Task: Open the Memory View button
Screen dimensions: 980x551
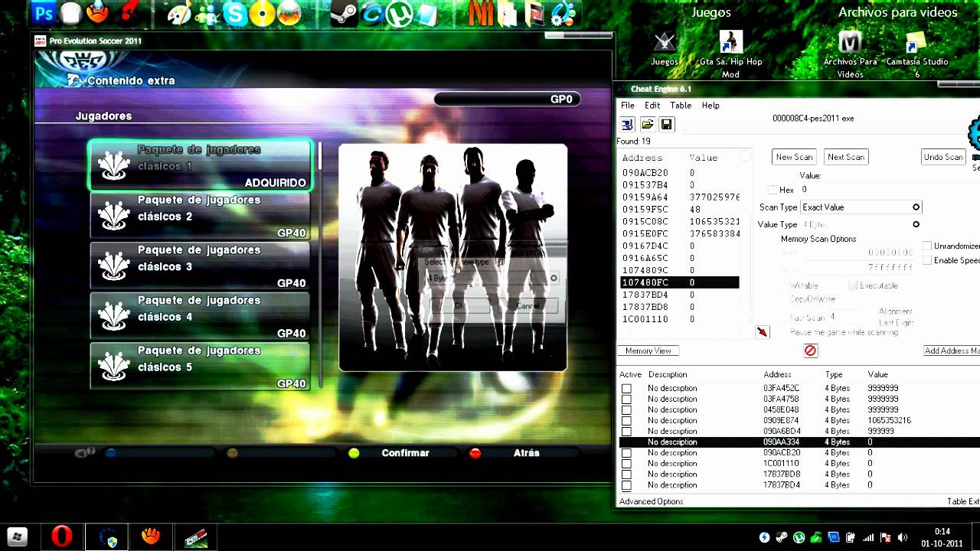Action: pos(648,350)
